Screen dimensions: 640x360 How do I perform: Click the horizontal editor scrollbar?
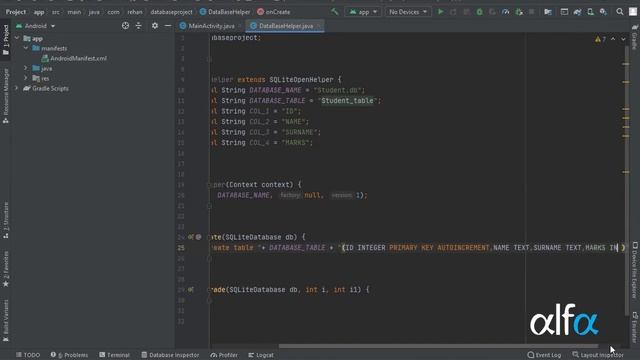tap(439, 346)
